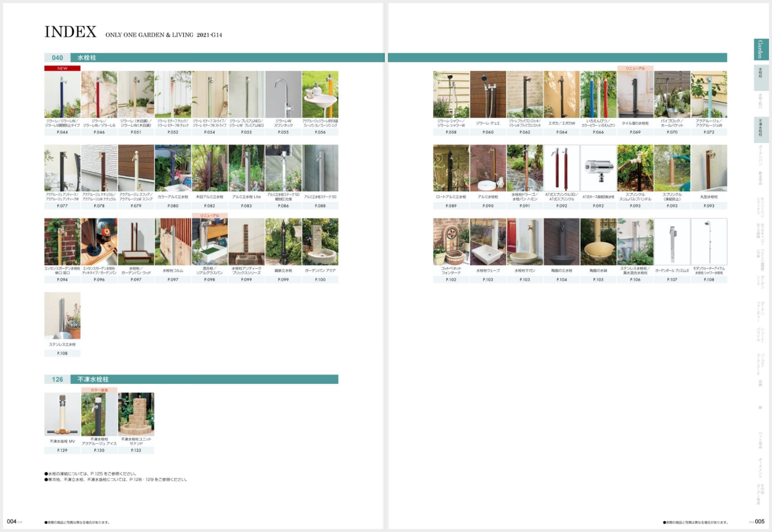Click the red NEW badge above ジラーレ

(62, 68)
